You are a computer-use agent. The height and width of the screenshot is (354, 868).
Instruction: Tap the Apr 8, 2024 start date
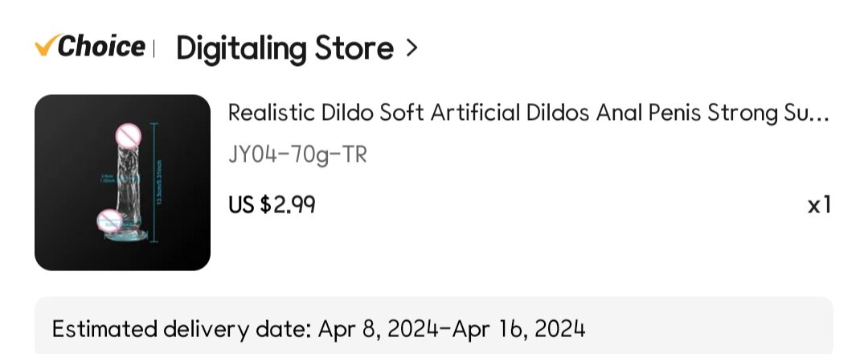click(x=378, y=329)
